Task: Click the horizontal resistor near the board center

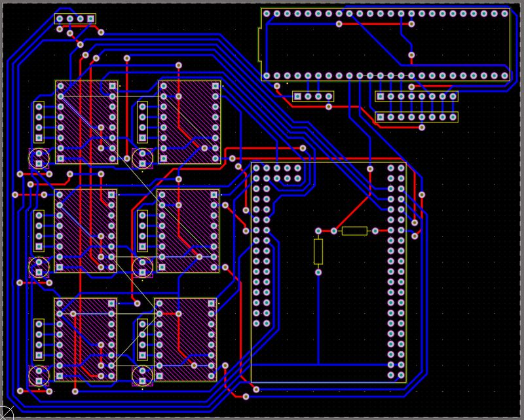Action: click(x=352, y=231)
